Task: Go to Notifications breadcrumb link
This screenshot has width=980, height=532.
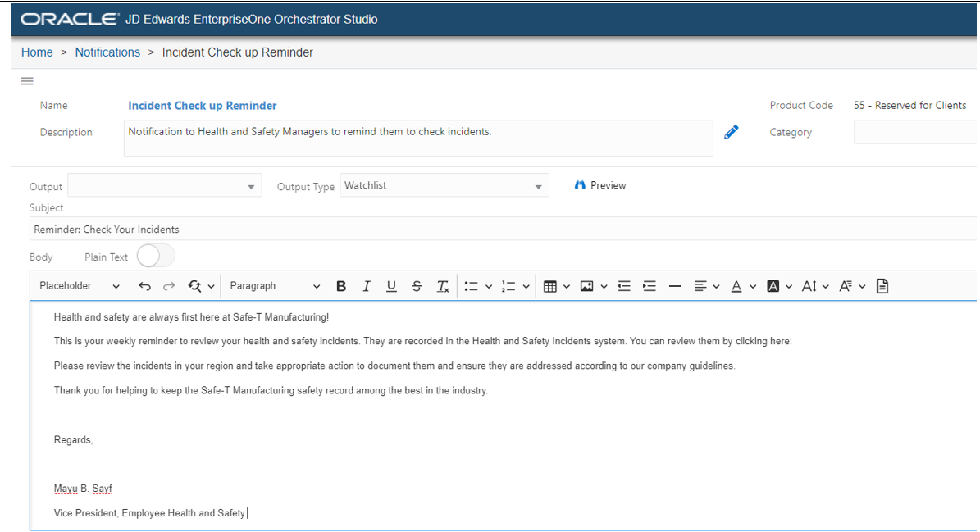Action: tap(107, 52)
